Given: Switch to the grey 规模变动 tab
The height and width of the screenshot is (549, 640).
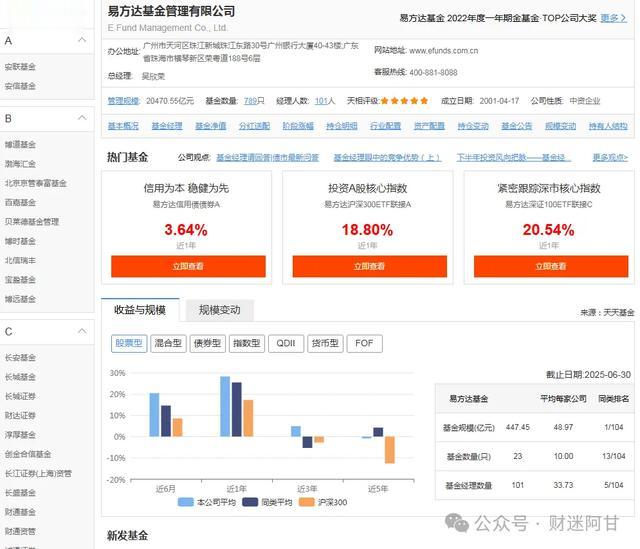Looking at the screenshot, I should tap(220, 310).
